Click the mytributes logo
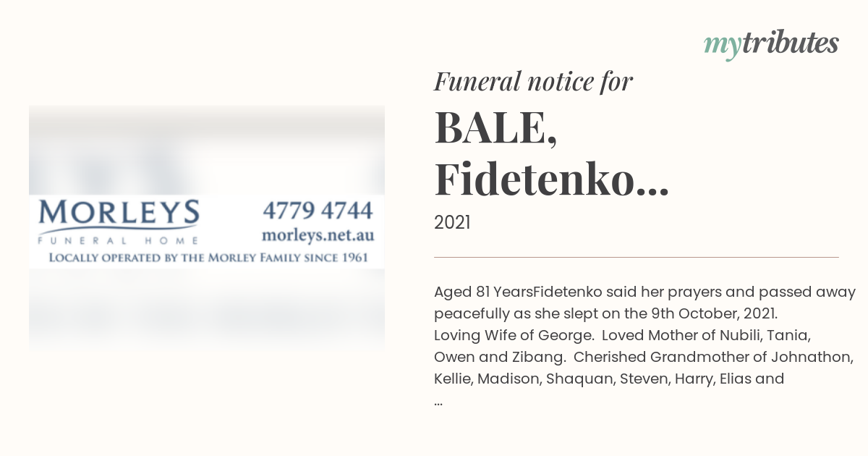The height and width of the screenshot is (456, 868). (771, 45)
